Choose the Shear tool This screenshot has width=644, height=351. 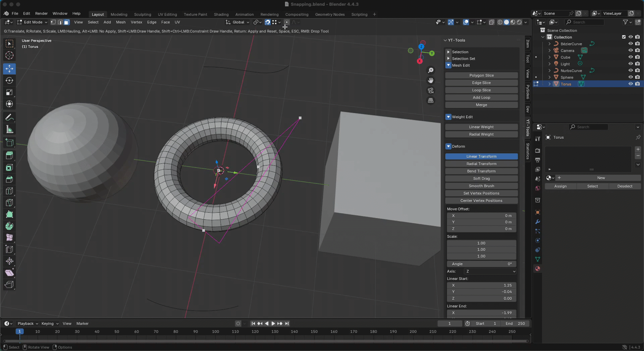point(9,273)
